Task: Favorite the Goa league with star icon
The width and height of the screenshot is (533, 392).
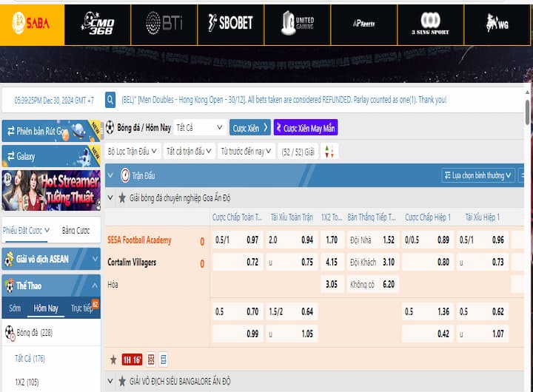Action: (x=122, y=198)
